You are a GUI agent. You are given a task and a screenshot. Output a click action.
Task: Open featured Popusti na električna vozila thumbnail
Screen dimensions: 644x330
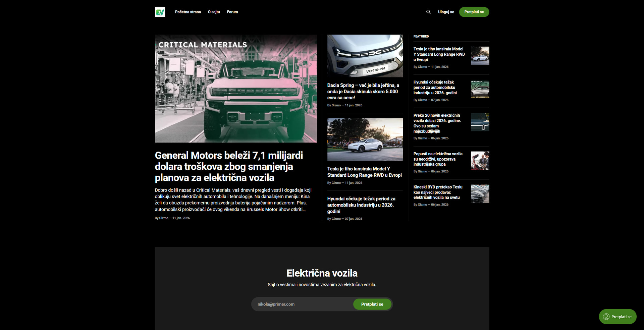tap(480, 160)
